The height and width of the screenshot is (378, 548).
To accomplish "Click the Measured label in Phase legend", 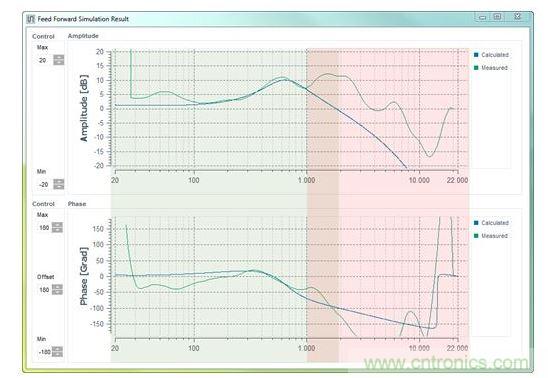I will click(x=494, y=236).
